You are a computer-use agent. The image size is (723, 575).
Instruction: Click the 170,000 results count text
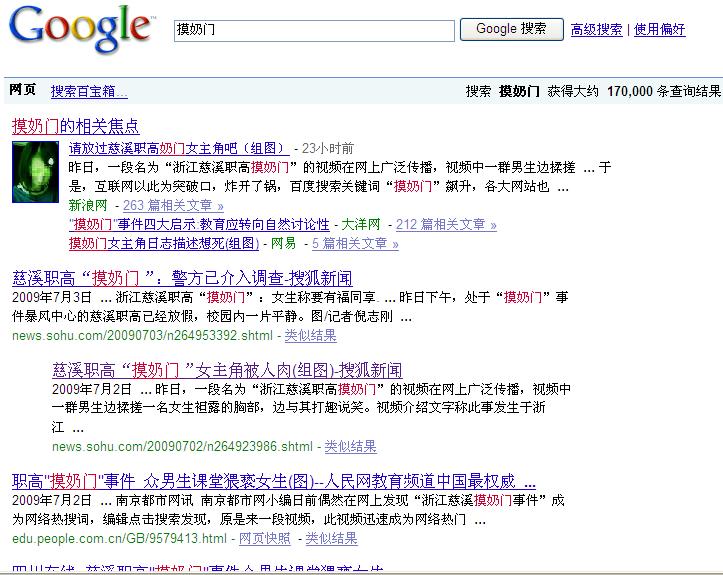click(x=630, y=91)
